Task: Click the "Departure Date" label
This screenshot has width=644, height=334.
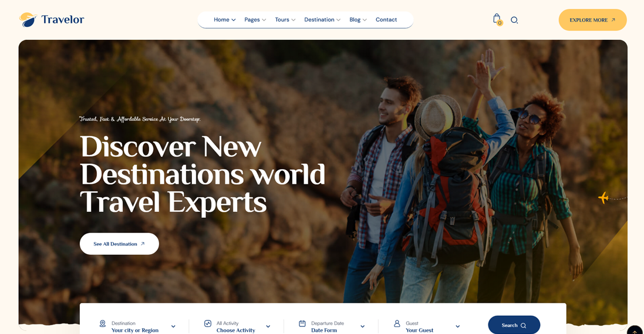Action: pyautogui.click(x=328, y=323)
